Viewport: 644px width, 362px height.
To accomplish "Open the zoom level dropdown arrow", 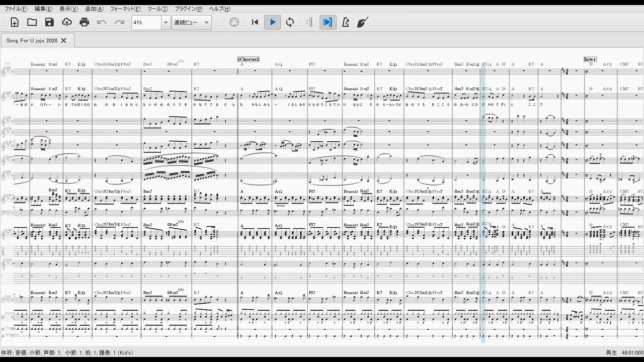I will point(166,23).
